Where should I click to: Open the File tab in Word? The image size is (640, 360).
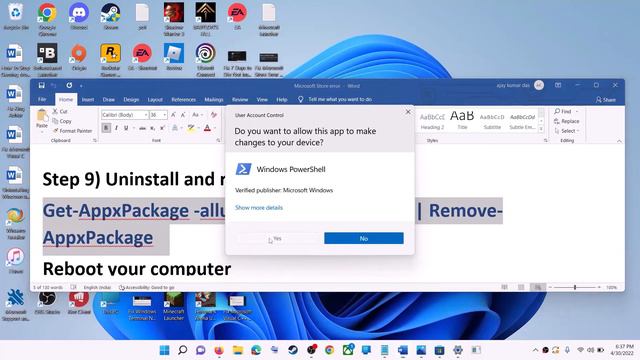tap(42, 100)
